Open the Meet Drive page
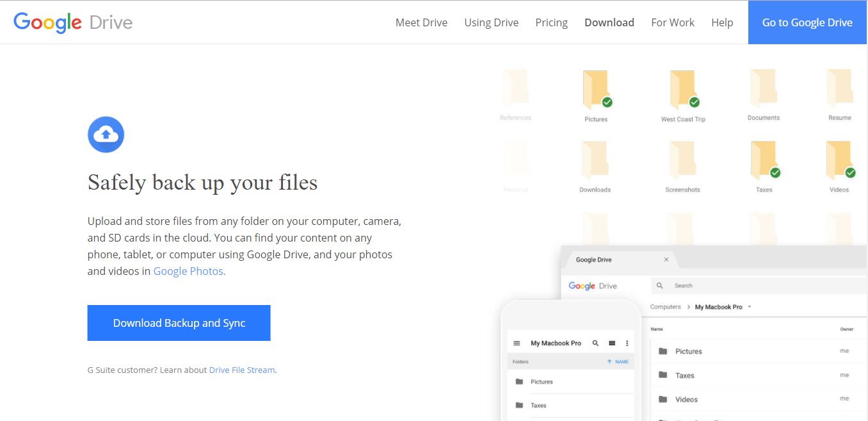The height and width of the screenshot is (421, 868). pos(421,22)
